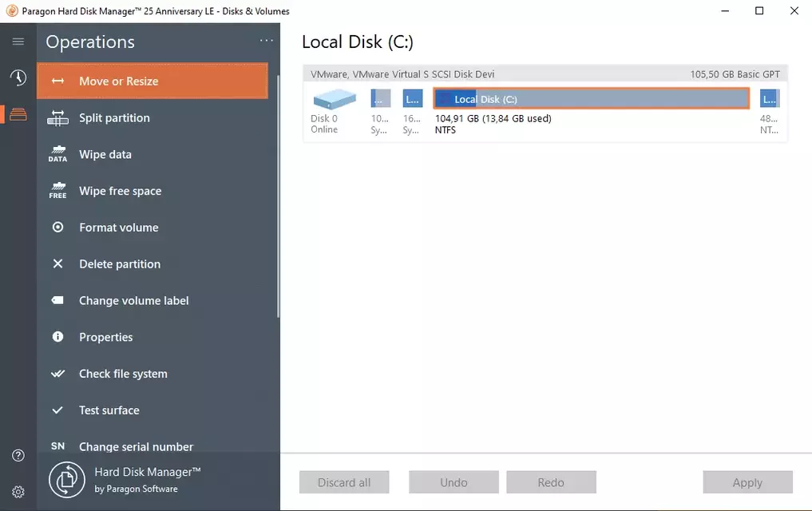Close the Paragon Hard Disk Manager window

tap(794, 11)
